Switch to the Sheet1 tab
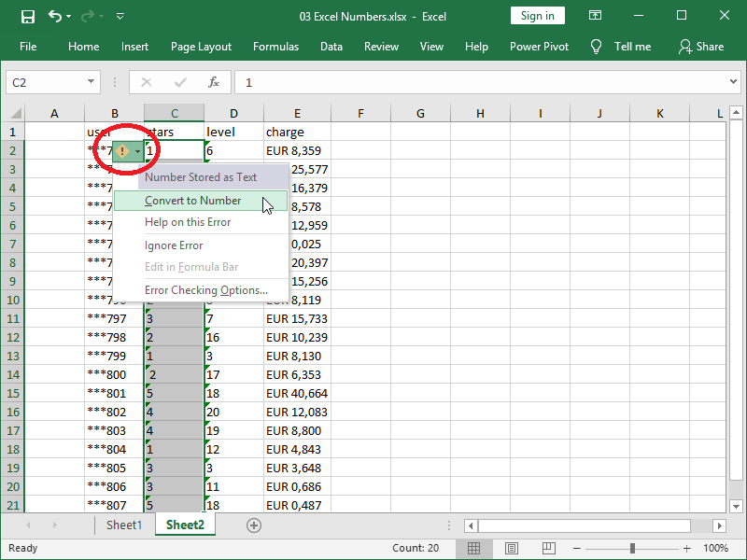The height and width of the screenshot is (560, 747). (x=124, y=525)
